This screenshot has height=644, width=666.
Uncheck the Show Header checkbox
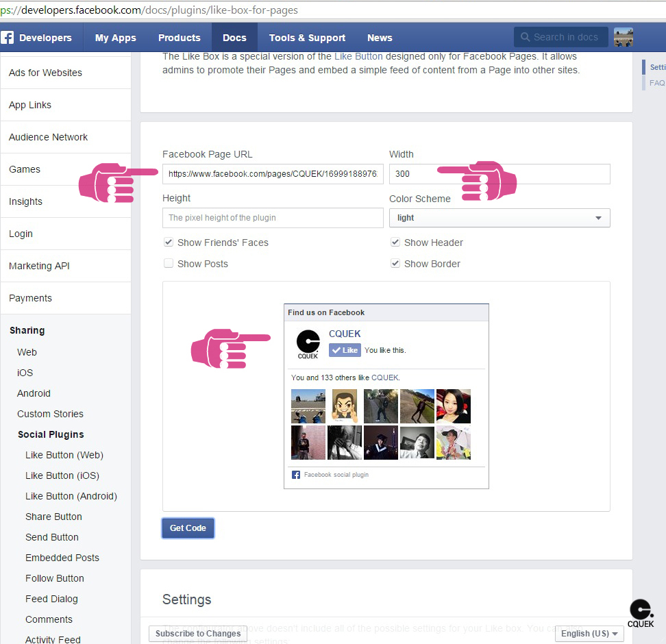395,242
